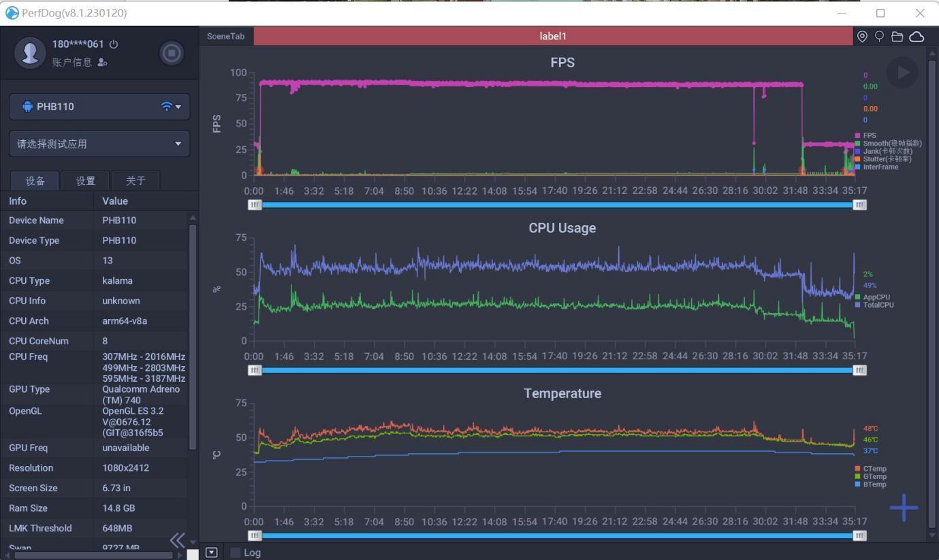
Task: Click the location pin marker icon
Action: (x=862, y=37)
